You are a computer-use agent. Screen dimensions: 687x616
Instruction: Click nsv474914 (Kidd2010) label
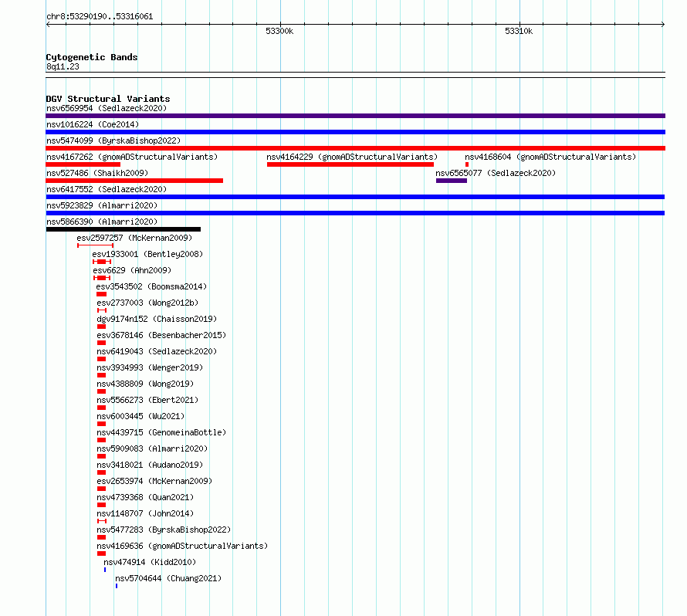tap(150, 562)
